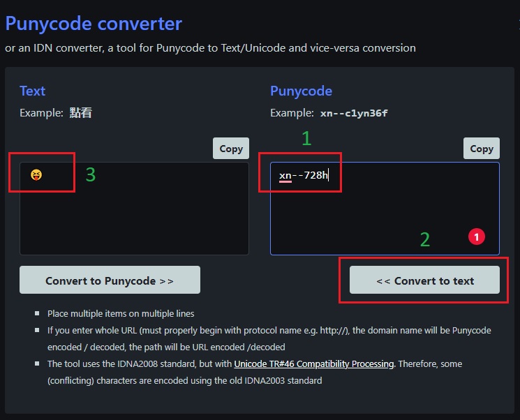Copy the Text box contents
520x420 pixels.
(230, 149)
